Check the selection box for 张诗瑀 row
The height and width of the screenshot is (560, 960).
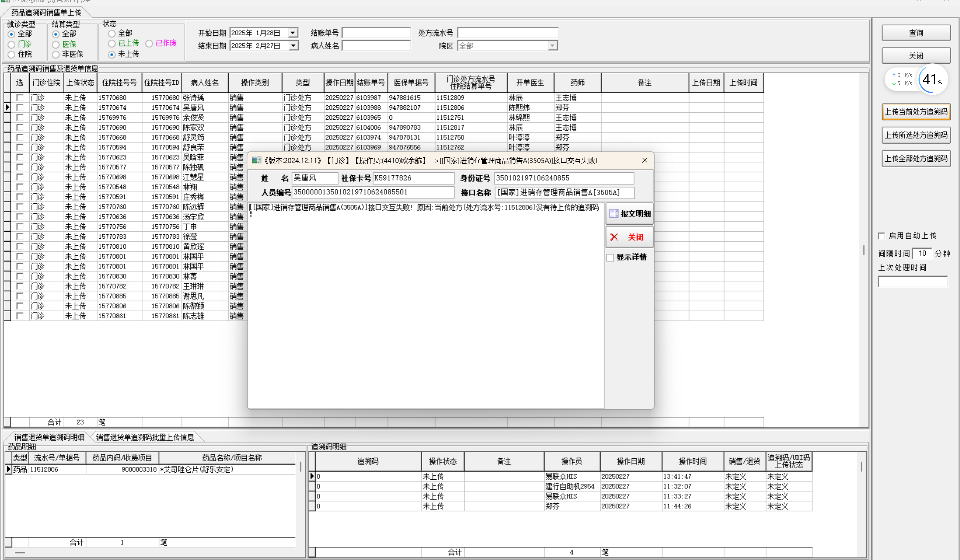pyautogui.click(x=20, y=98)
